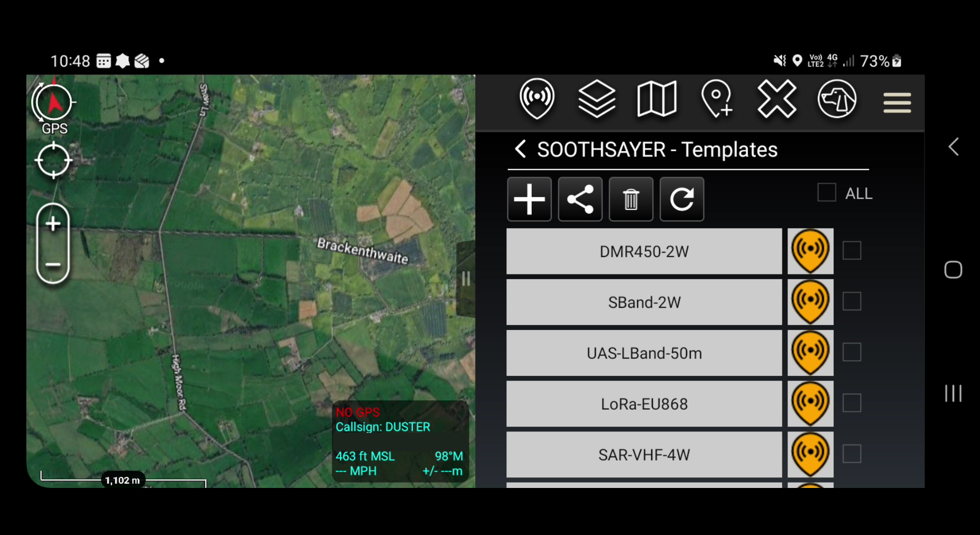Go back from SOOTHSAYER Templates

(x=521, y=149)
